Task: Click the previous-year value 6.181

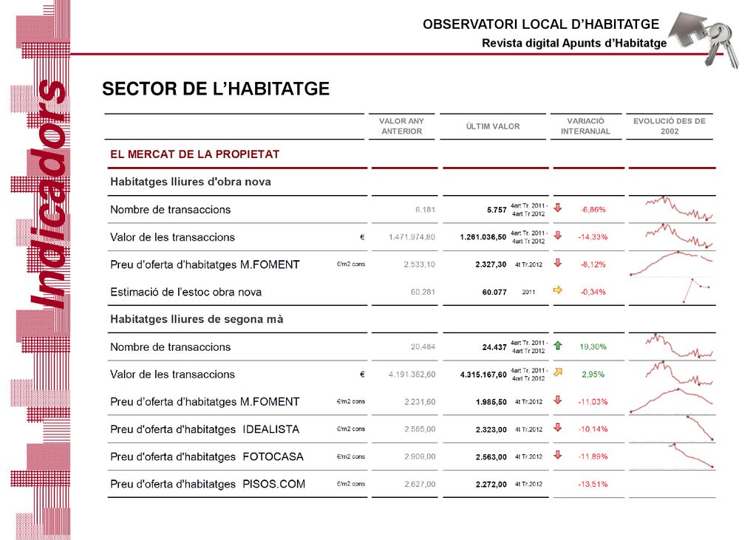Action: (425, 210)
